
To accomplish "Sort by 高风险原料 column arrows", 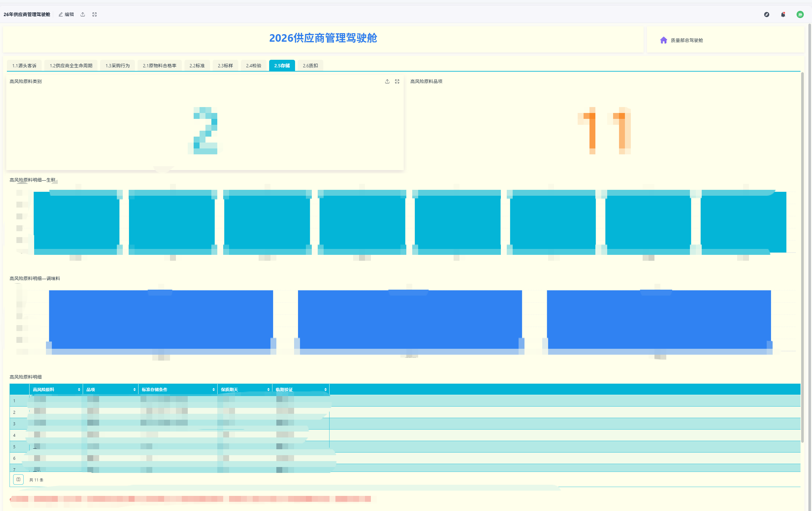I will coord(79,389).
